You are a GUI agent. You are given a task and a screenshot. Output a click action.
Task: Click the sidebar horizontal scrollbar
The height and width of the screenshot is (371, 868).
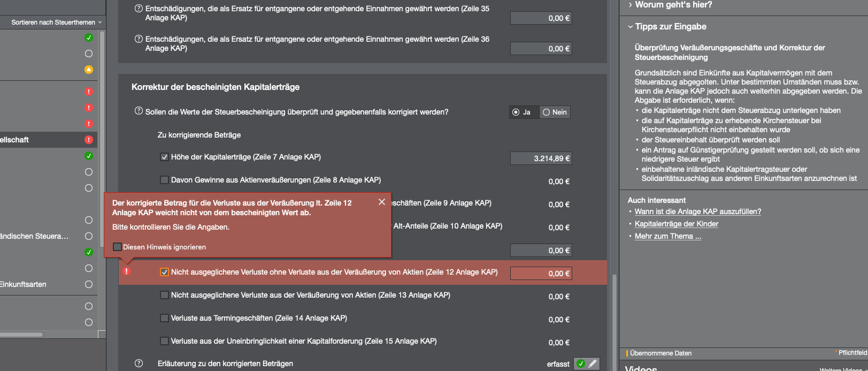click(x=21, y=335)
